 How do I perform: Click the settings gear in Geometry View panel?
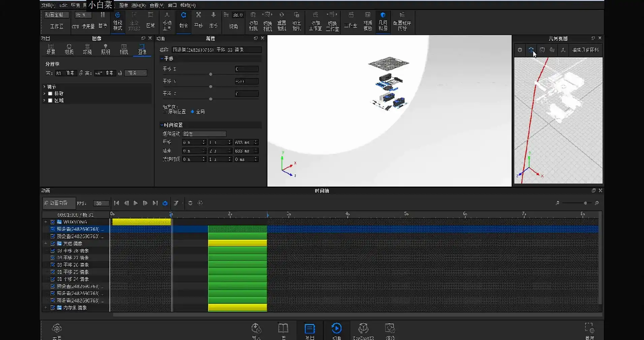coord(520,50)
